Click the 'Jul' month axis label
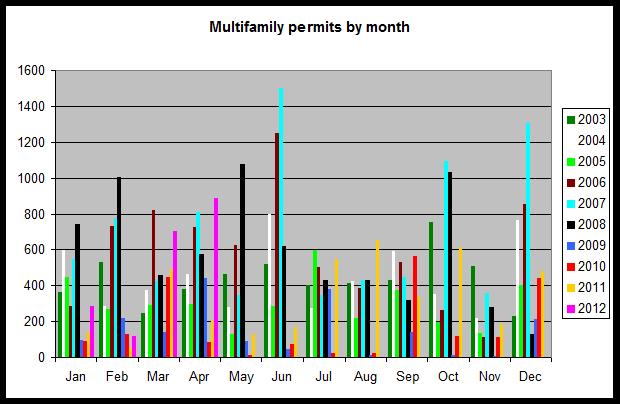The width and height of the screenshot is (620, 404). coord(325,377)
